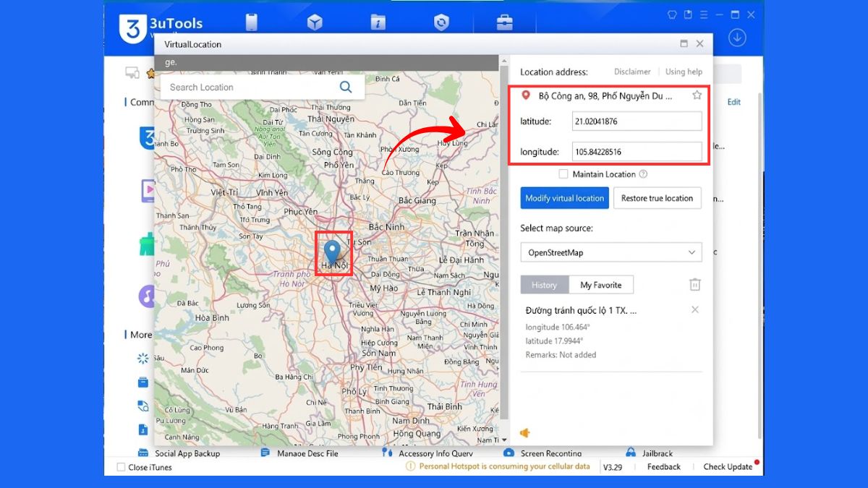Open the Flash & JB shield icon
This screenshot has width=868, height=488.
coord(441,22)
